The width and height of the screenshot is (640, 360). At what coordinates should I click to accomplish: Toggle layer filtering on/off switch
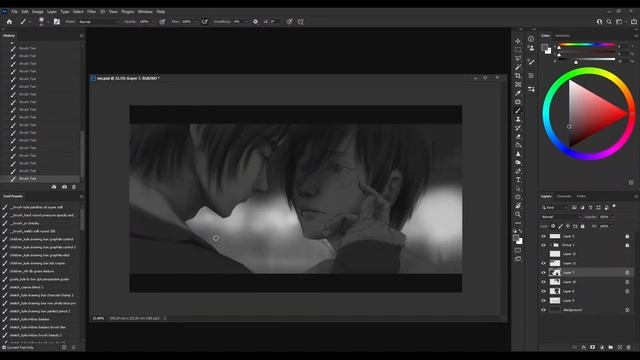[x=614, y=207]
